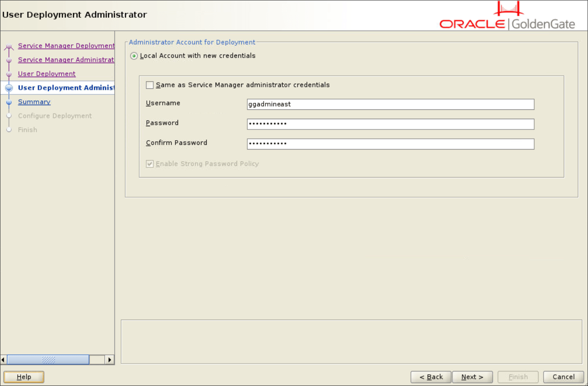This screenshot has height=386, width=588.
Task: Click the Service Manager Administrator step circle
Action: point(9,60)
